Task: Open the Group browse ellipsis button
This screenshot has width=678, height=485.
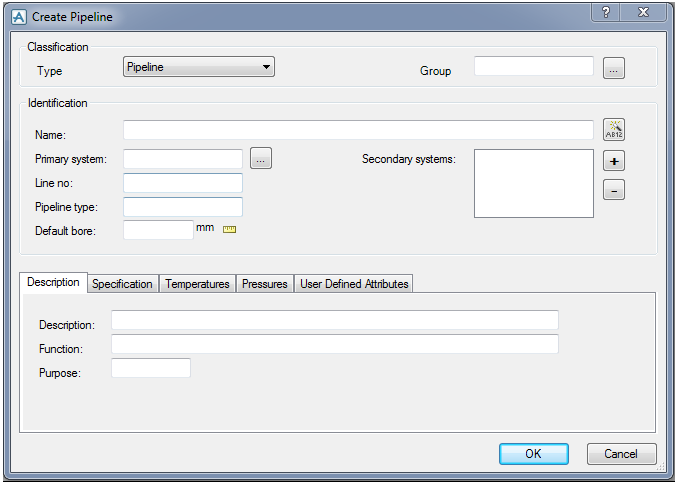Action: (614, 68)
